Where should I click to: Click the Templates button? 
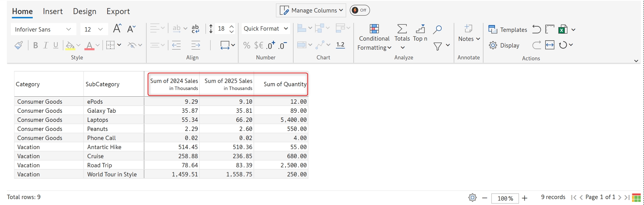[507, 30]
